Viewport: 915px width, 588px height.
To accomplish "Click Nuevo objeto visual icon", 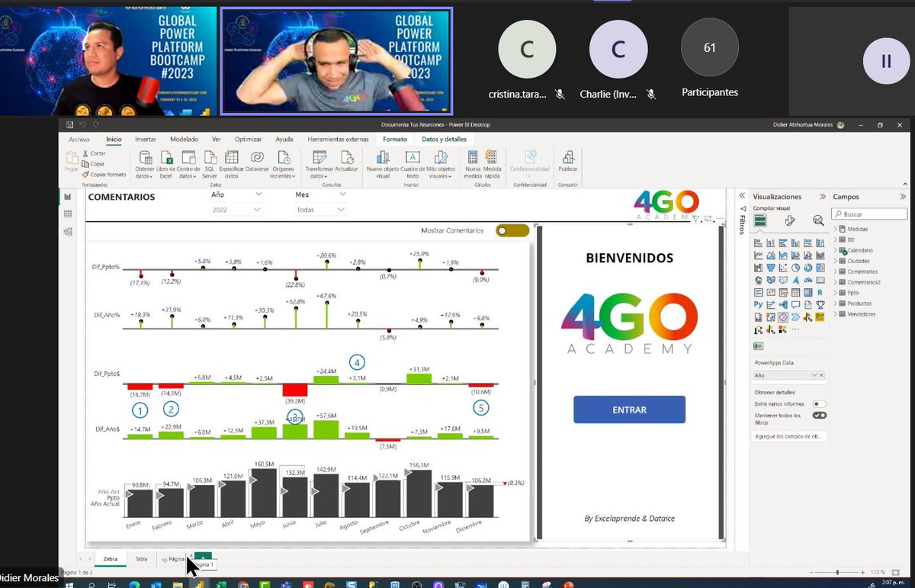I will [383, 164].
